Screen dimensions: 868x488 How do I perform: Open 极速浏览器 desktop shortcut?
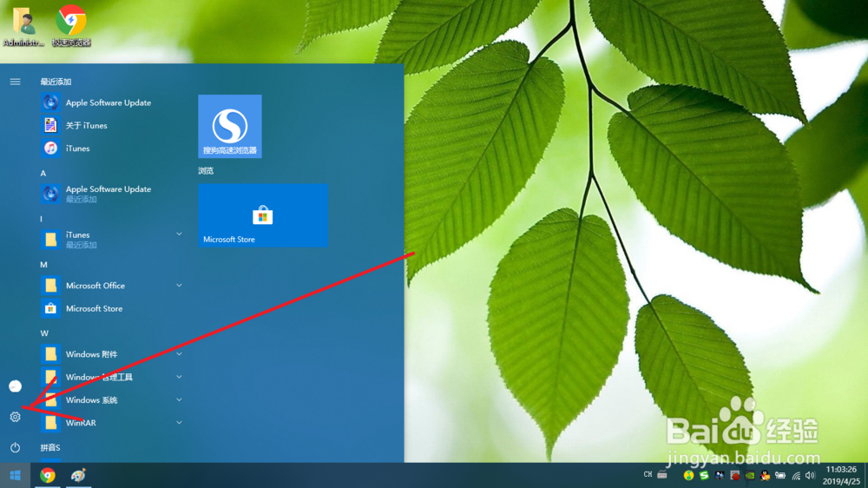point(71,25)
